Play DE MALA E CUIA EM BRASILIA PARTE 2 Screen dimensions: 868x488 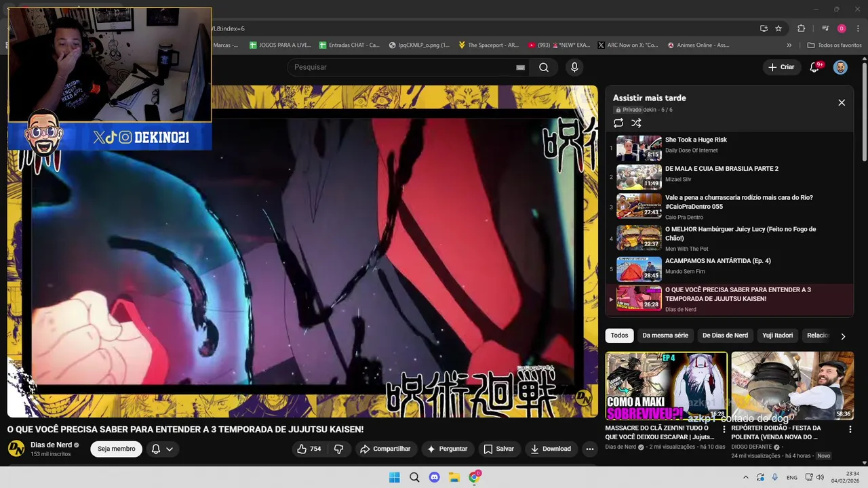(x=729, y=177)
